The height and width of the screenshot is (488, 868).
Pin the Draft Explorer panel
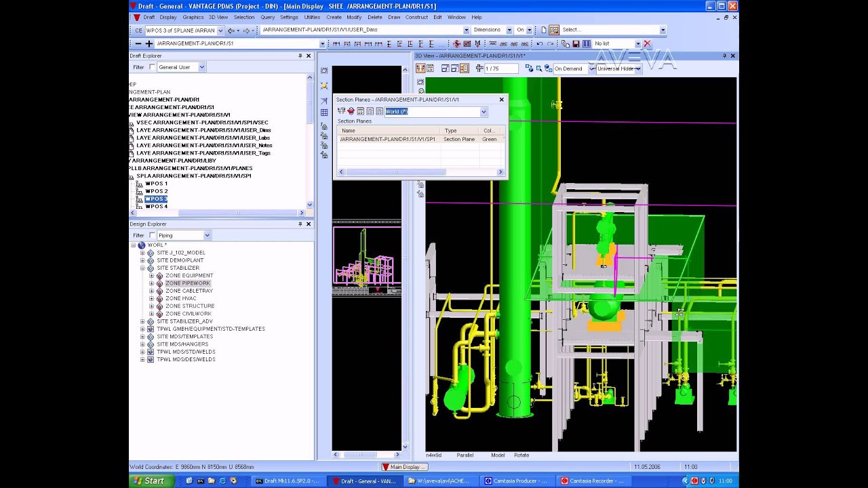(x=300, y=56)
